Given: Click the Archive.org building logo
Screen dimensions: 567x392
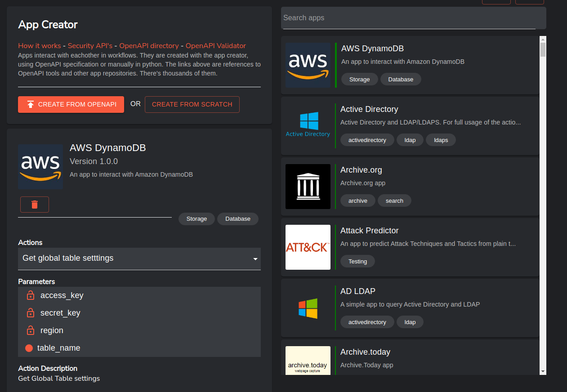Looking at the screenshot, I should (x=308, y=187).
